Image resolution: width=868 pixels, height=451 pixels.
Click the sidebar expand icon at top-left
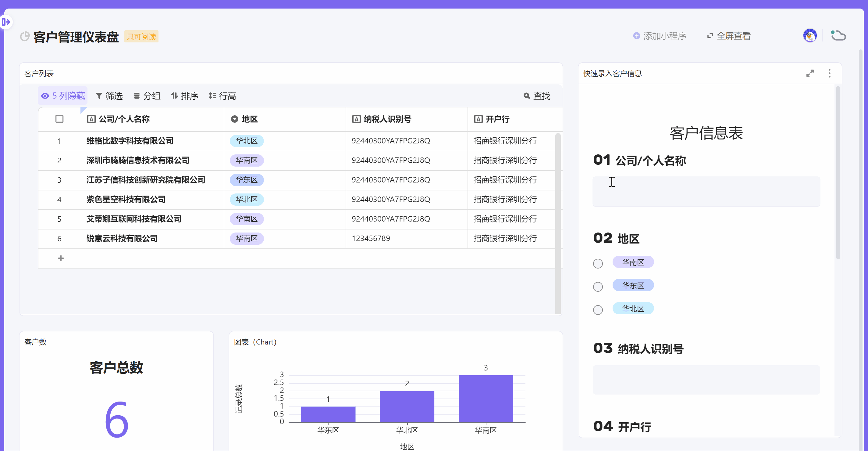click(6, 22)
